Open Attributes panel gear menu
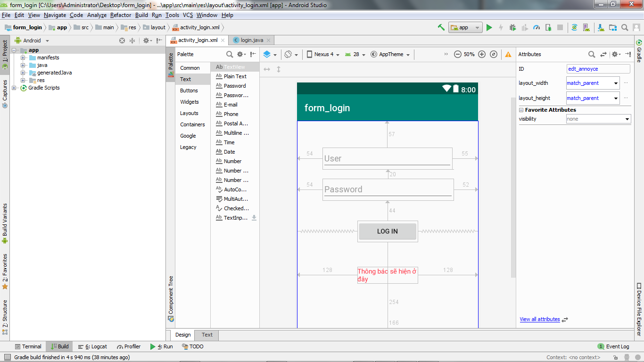 pyautogui.click(x=616, y=54)
